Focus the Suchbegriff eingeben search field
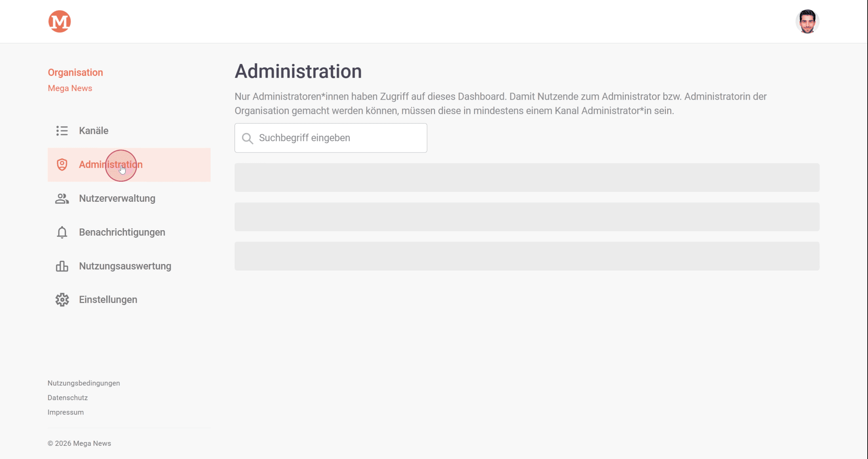Screen dimensions: 868x459 (x=339, y=138)
